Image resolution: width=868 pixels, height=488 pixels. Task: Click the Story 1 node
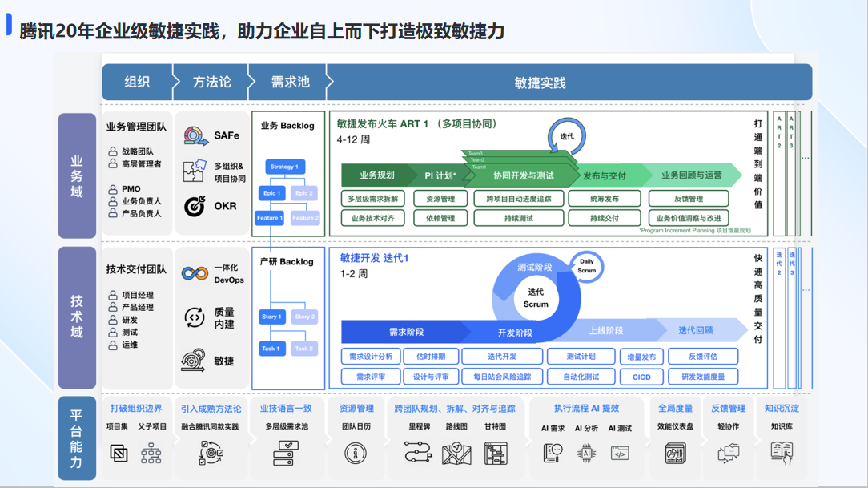[x=271, y=317]
